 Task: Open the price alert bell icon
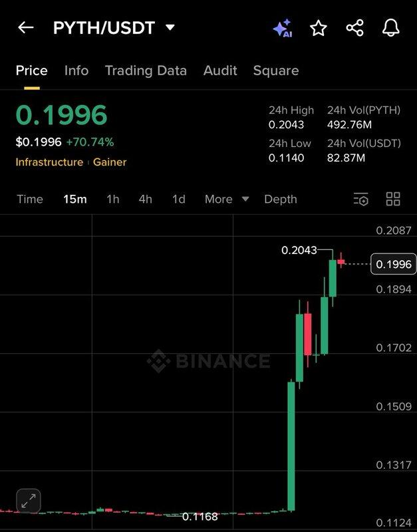click(391, 28)
